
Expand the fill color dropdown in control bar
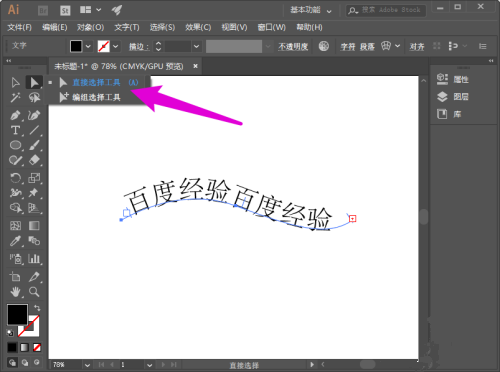coord(88,46)
